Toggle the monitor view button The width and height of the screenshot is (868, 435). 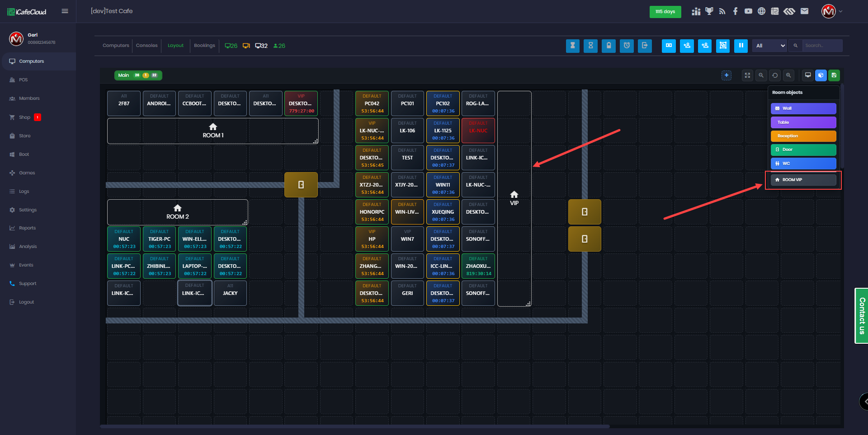[808, 75]
